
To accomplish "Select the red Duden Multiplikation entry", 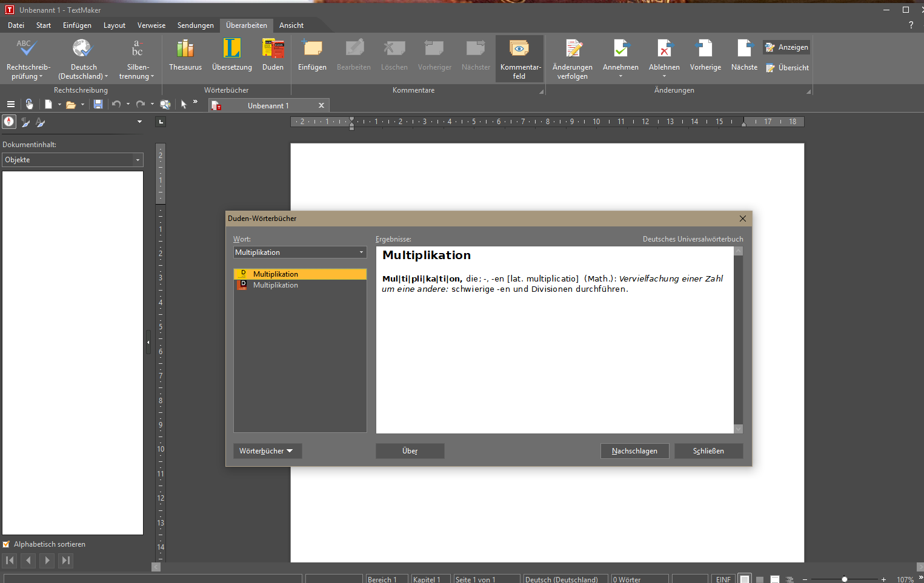I will pos(300,285).
